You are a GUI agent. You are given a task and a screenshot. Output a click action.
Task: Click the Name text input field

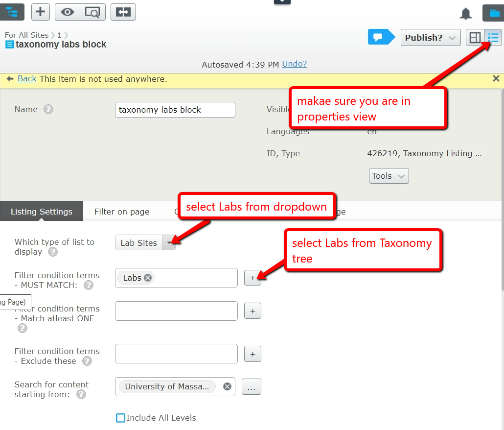pos(175,110)
